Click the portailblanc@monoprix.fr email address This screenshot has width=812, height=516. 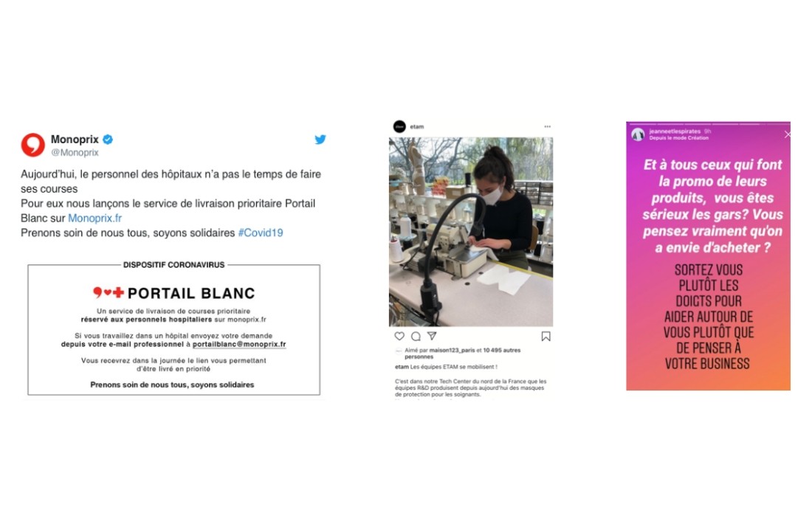click(239, 344)
